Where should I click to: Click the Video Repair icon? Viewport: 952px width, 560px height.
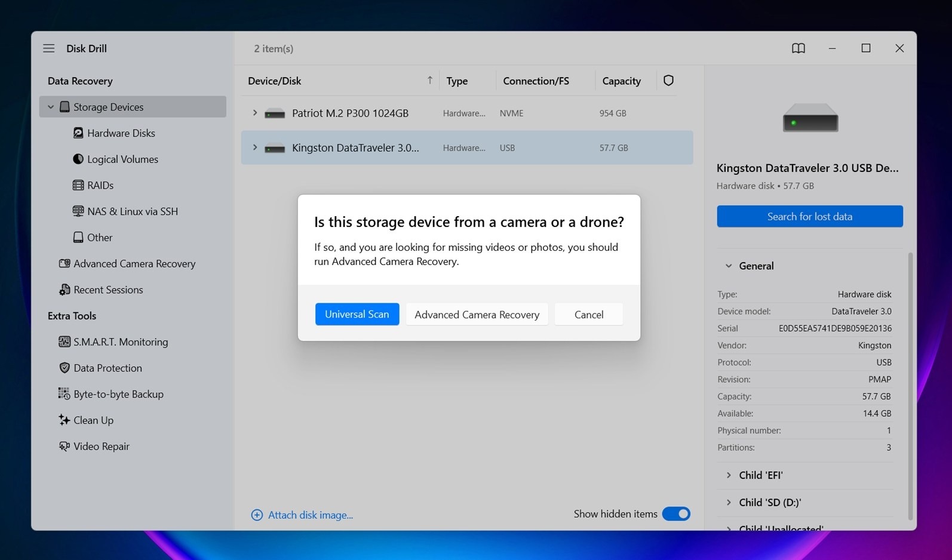64,446
